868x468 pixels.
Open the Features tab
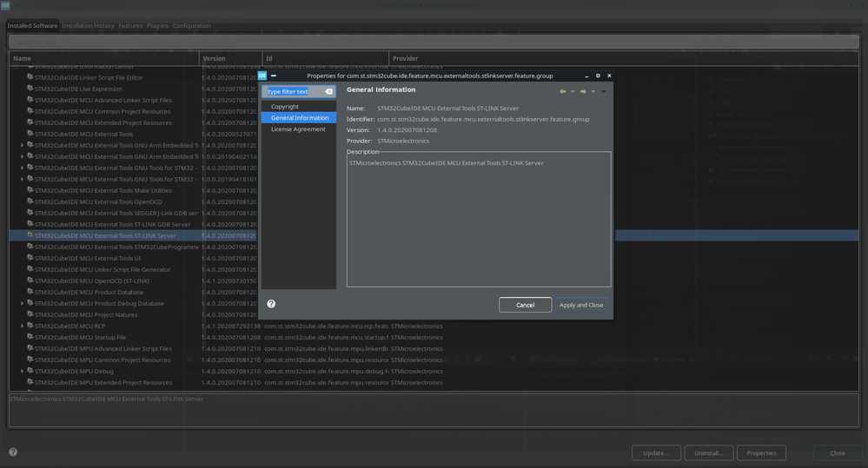130,25
